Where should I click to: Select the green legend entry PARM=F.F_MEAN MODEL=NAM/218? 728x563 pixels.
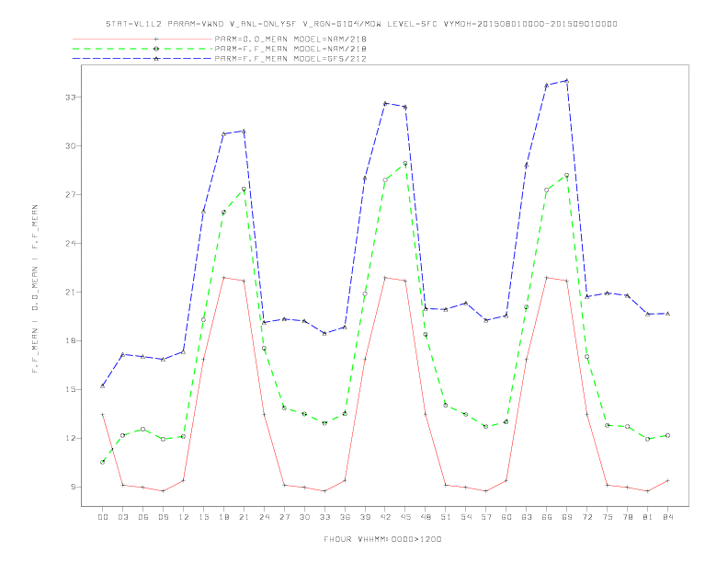[x=290, y=49]
